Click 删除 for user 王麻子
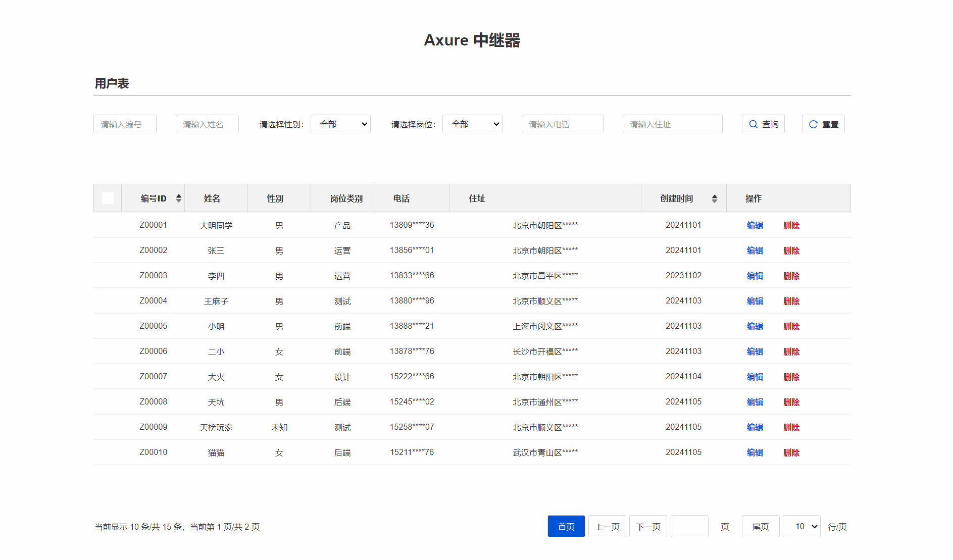Image resolution: width=953 pixels, height=560 pixels. [791, 301]
